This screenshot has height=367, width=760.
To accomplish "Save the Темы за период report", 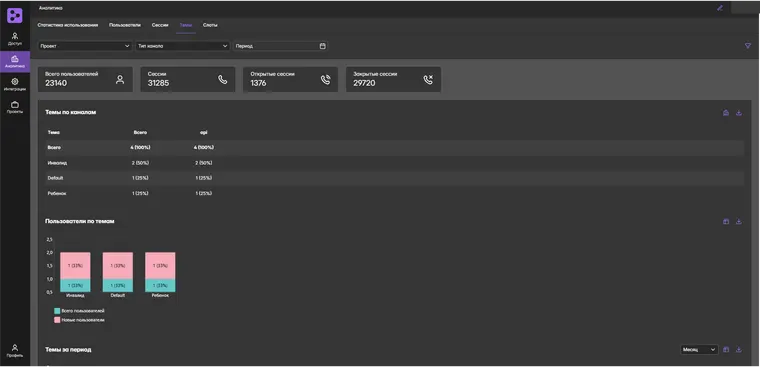I will pyautogui.click(x=726, y=350).
